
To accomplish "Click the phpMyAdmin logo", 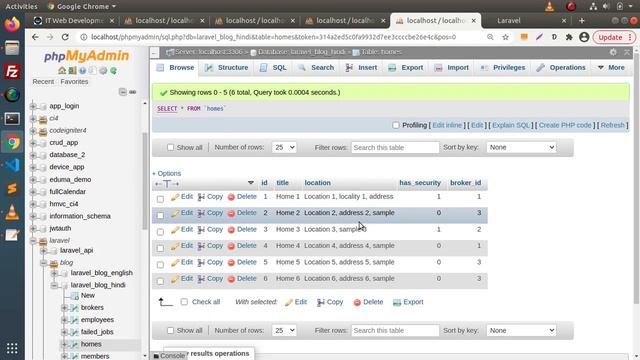I will coord(87,56).
